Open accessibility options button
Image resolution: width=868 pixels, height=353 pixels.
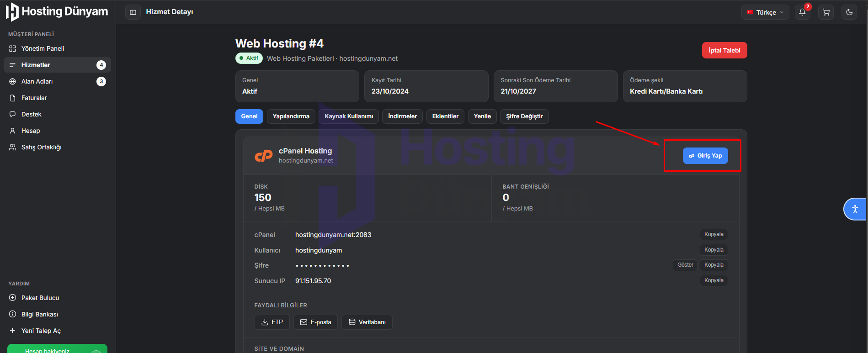click(855, 209)
